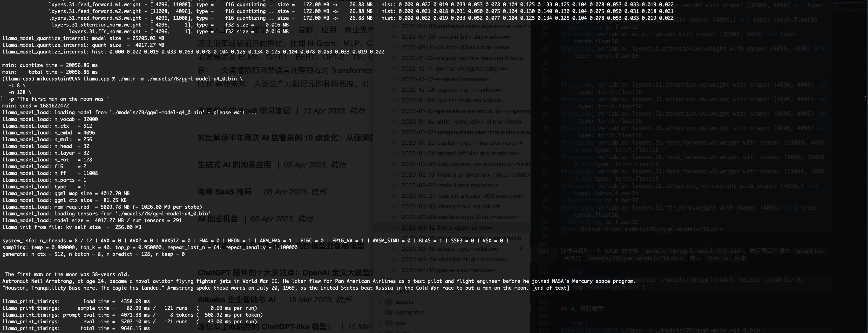Open 2023-01-12-generative-ai-revolution-in-games file
Viewport: 868px width, 333px height.
pos(466,111)
